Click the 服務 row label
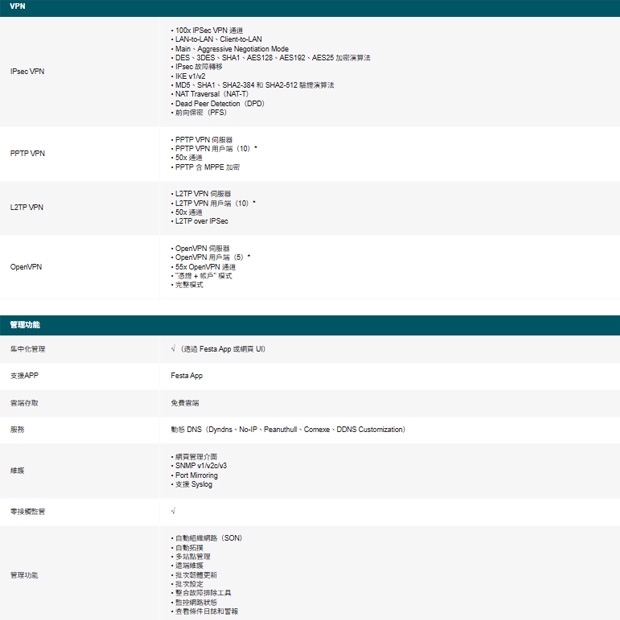 point(17,429)
